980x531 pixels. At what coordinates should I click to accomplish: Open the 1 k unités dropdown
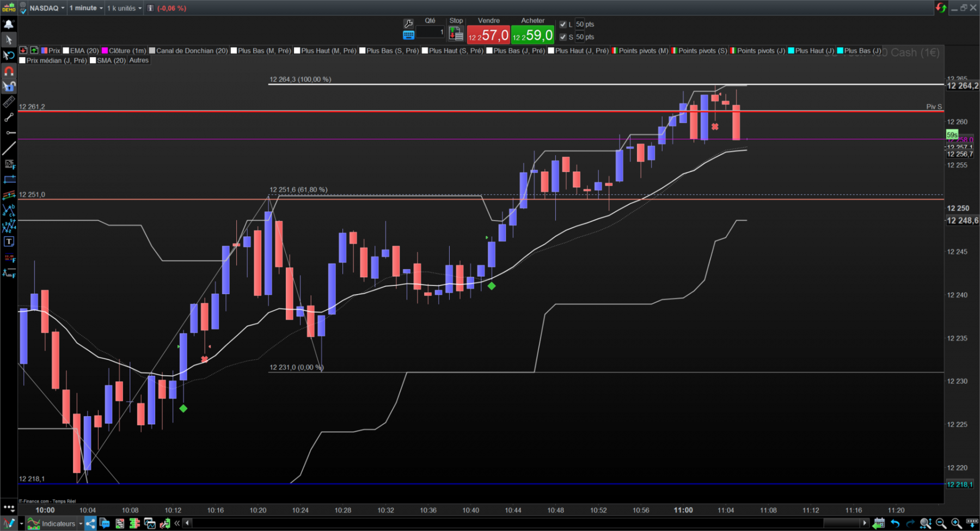(x=124, y=8)
